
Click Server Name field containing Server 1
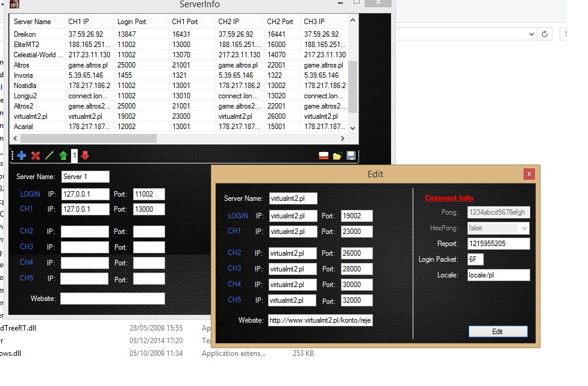pyautogui.click(x=86, y=177)
